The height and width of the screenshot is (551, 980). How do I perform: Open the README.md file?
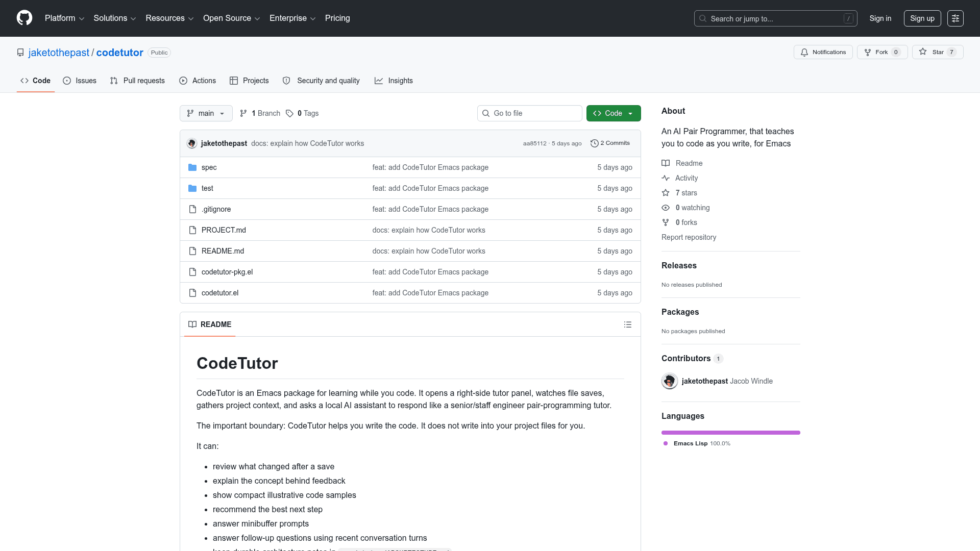point(223,251)
